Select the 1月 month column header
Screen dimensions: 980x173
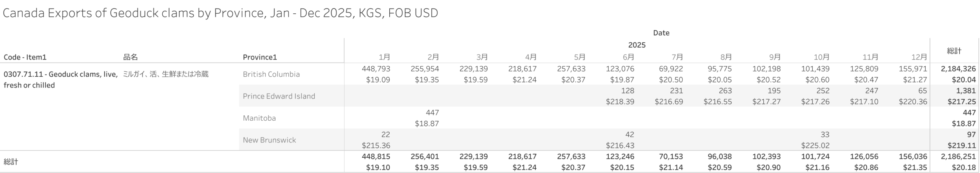pos(384,57)
